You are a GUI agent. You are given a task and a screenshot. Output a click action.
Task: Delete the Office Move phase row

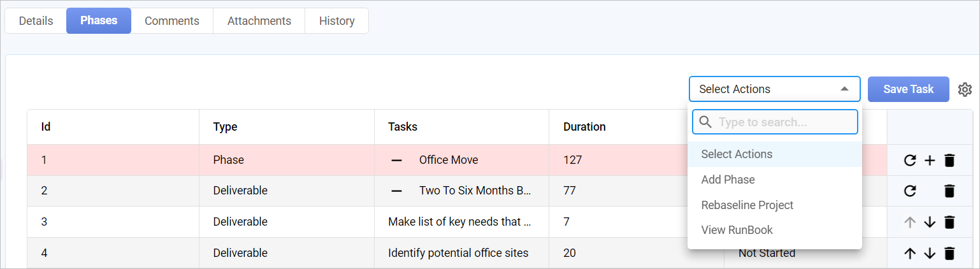coord(949,161)
